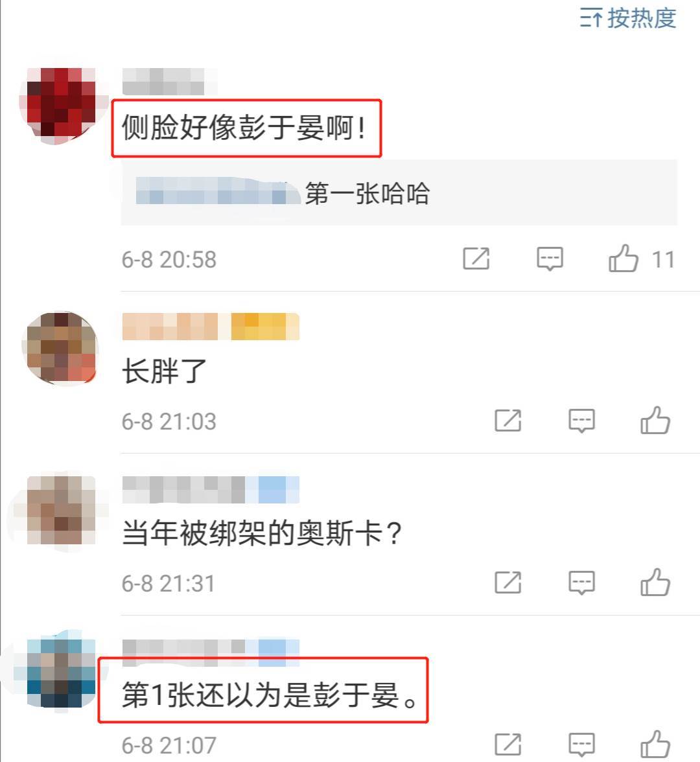This screenshot has height=762, width=700.
Task: Open the nested reply 第一张哈哈
Action: pyautogui.click(x=399, y=192)
